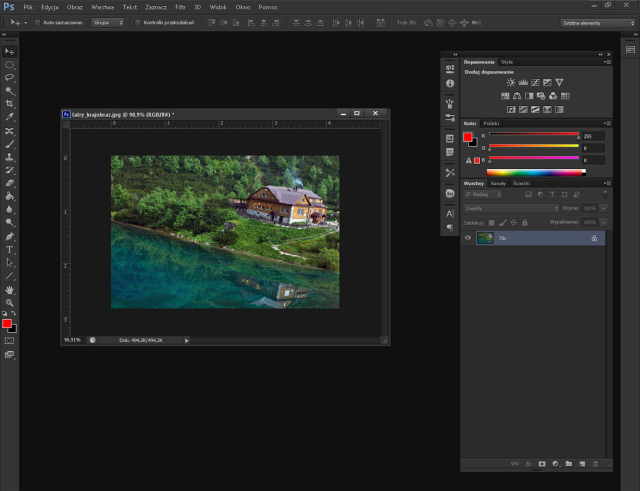Pick a color from the spectrum ramp

coord(536,173)
